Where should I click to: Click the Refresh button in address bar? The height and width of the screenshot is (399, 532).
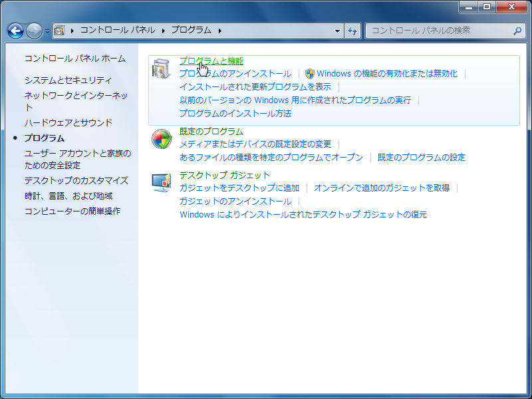pos(352,31)
